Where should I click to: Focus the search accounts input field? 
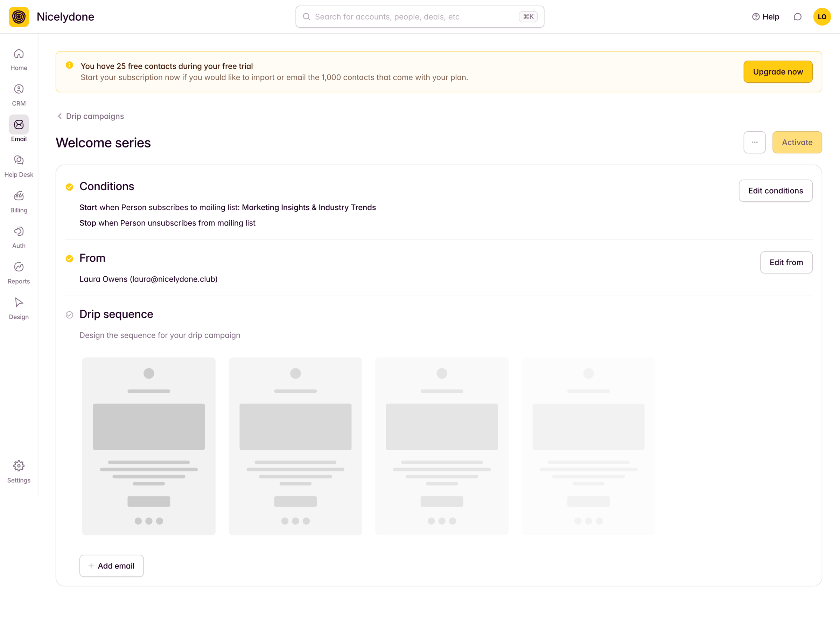tap(420, 16)
